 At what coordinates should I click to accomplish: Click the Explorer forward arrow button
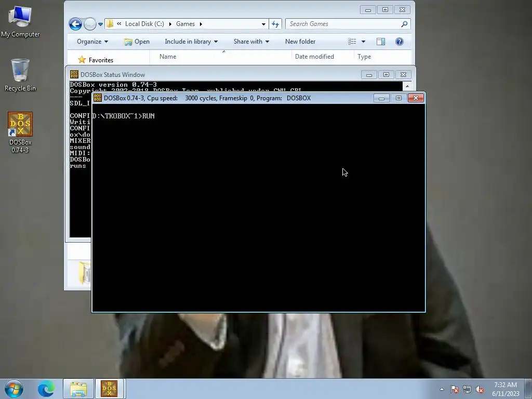point(90,24)
